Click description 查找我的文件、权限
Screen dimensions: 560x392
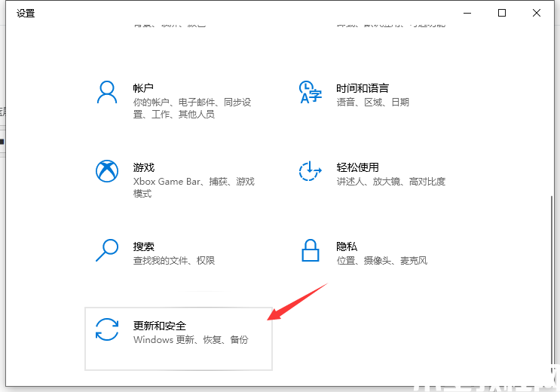(x=174, y=261)
